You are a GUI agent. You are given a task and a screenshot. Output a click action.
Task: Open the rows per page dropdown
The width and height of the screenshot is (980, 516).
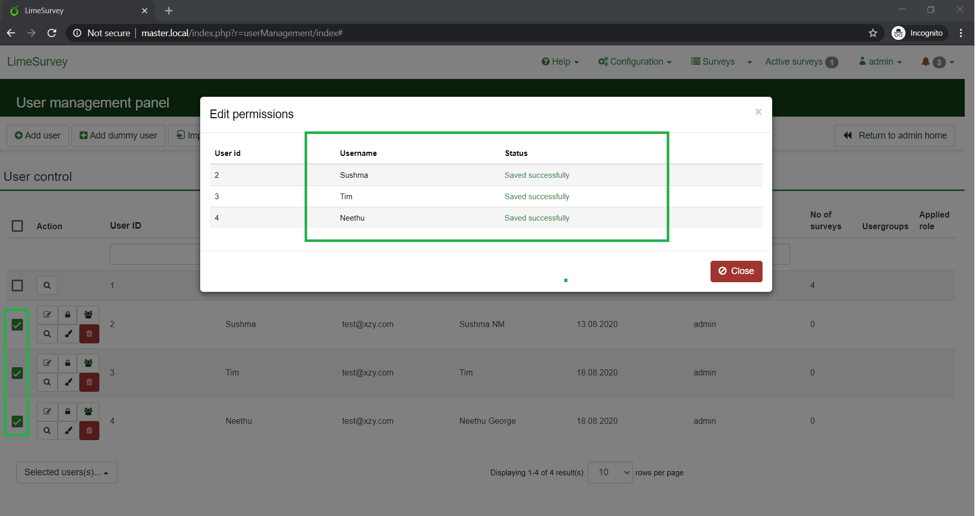pos(610,473)
